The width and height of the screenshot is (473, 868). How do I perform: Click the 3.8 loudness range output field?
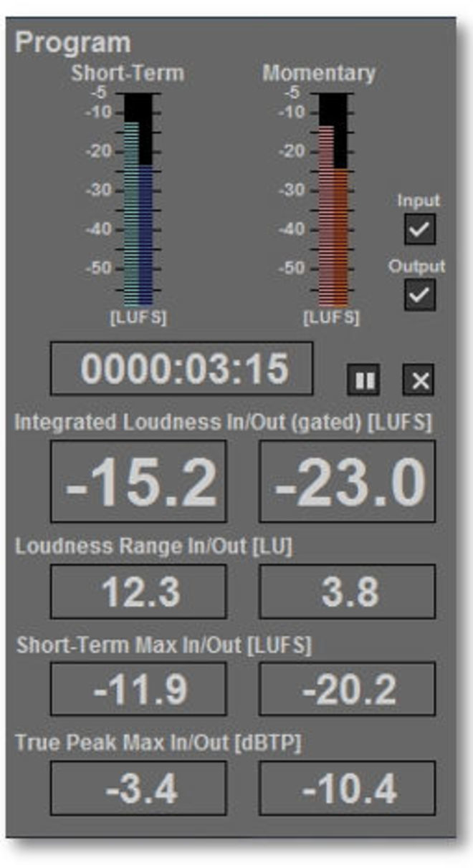(347, 592)
